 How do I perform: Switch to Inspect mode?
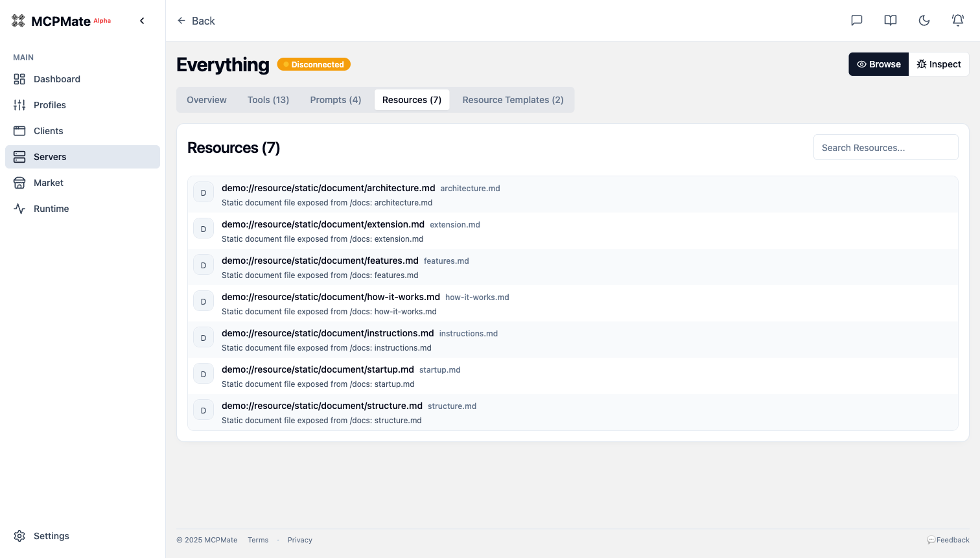(939, 64)
